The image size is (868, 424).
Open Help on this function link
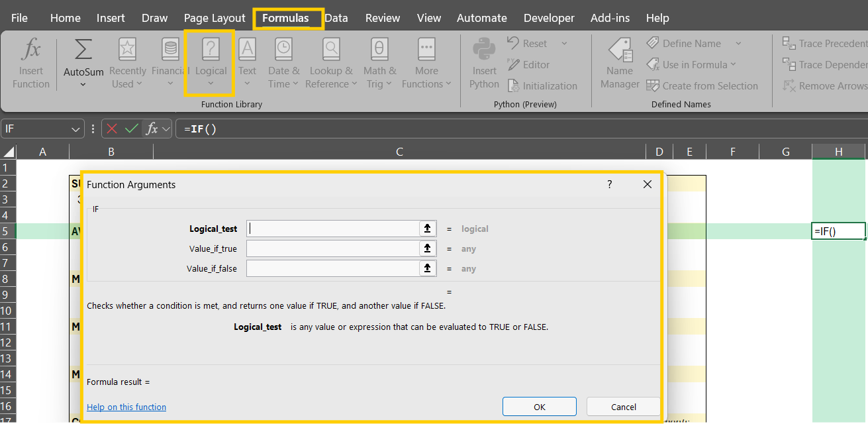point(126,407)
